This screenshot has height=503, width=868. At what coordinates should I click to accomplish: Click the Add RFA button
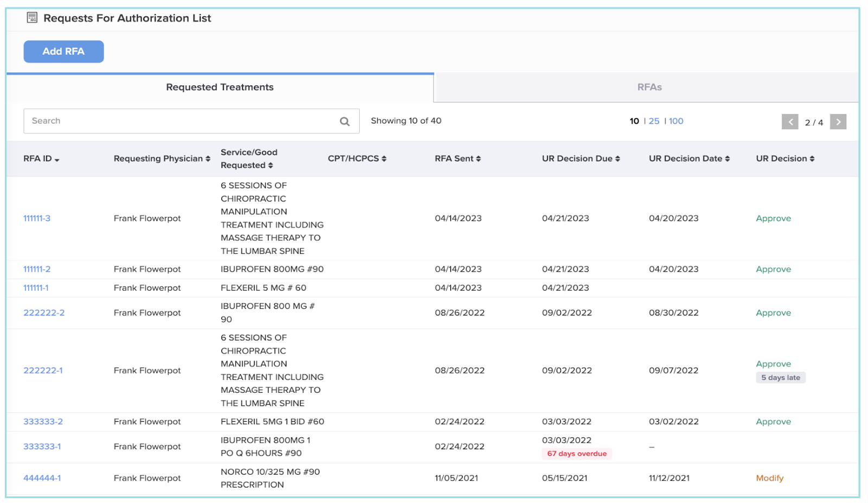(x=63, y=52)
